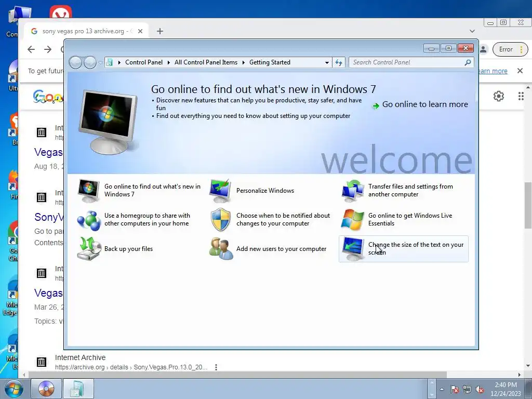The height and width of the screenshot is (399, 532).
Task: Click the taskbar clock showing 2:40 PM
Action: (506, 389)
